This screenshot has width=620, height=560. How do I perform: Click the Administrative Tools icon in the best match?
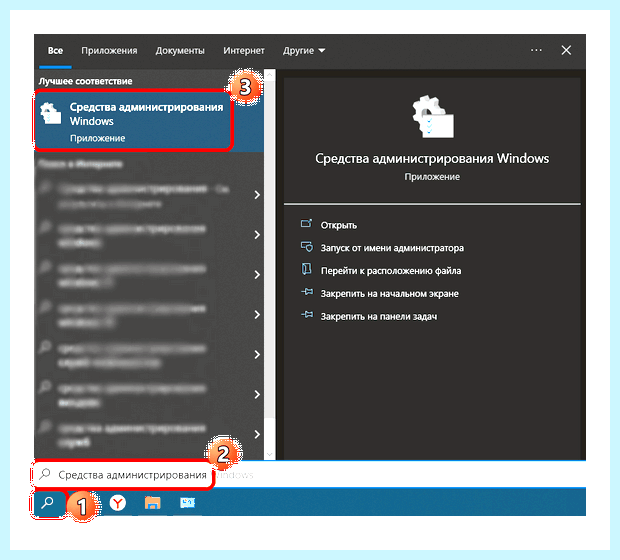tap(51, 114)
